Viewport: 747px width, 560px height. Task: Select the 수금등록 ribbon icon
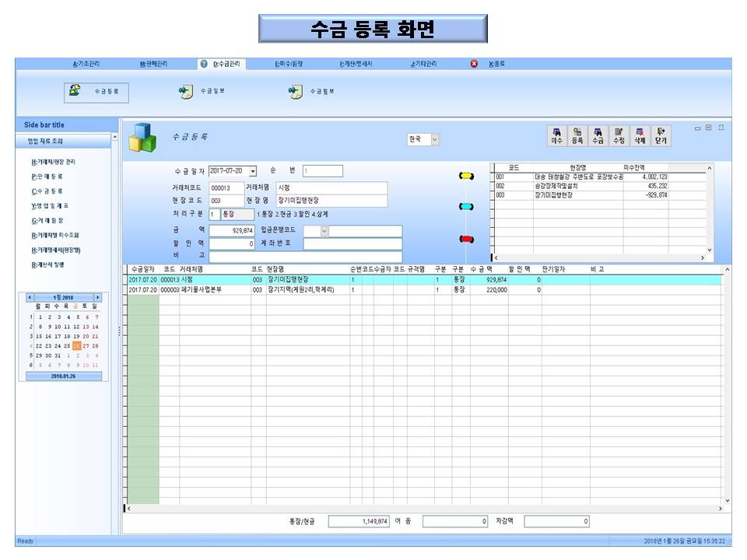(96, 92)
